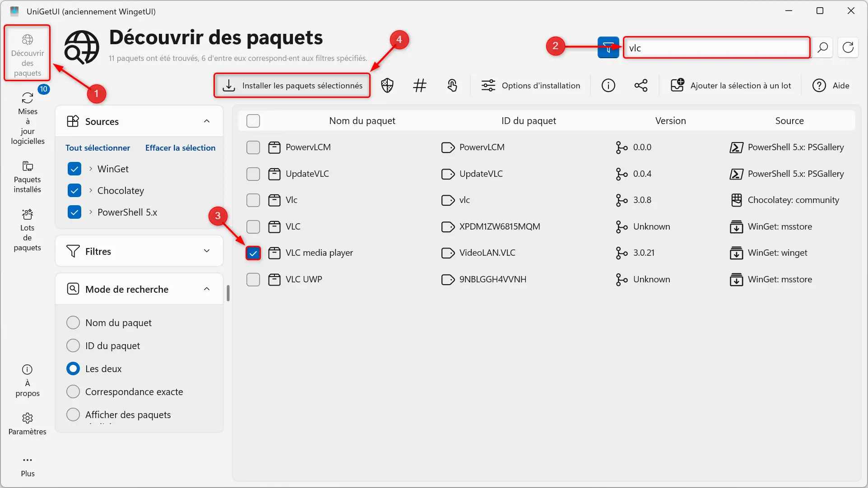Click the Sources panel icon
Screen dimensions: 868x488
[x=73, y=121]
